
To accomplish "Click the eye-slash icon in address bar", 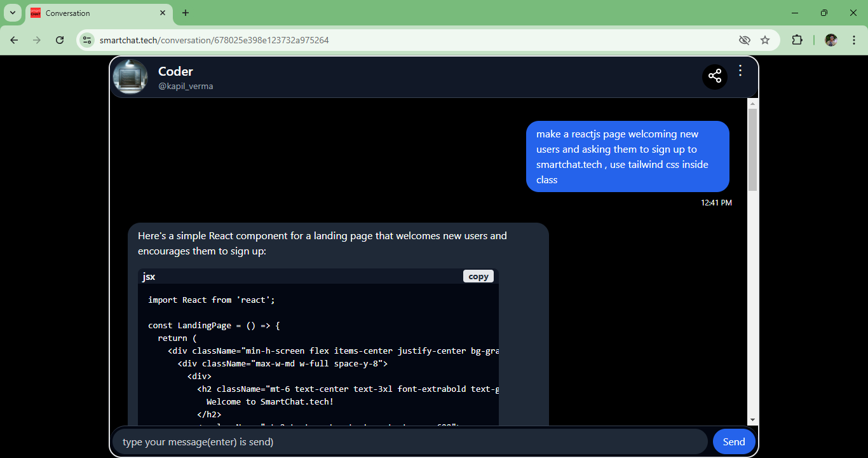I will pyautogui.click(x=745, y=40).
